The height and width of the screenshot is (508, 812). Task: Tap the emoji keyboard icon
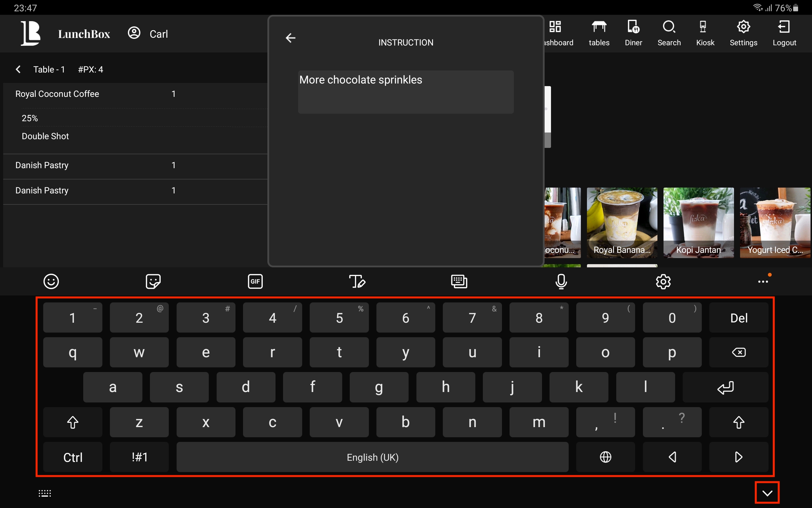pos(51,281)
